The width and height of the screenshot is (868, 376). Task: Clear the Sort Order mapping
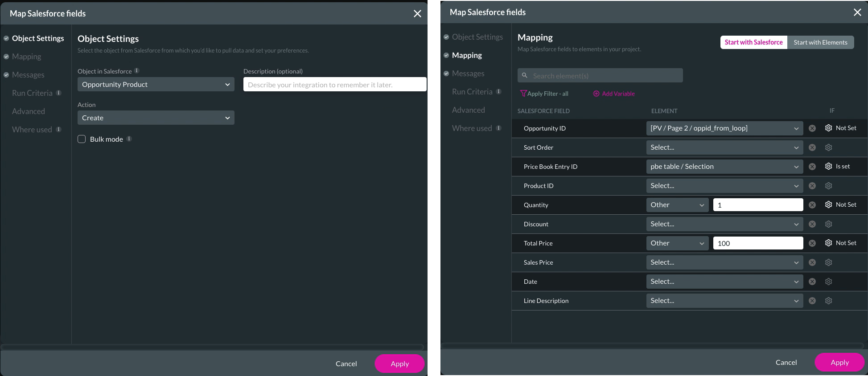coord(812,147)
